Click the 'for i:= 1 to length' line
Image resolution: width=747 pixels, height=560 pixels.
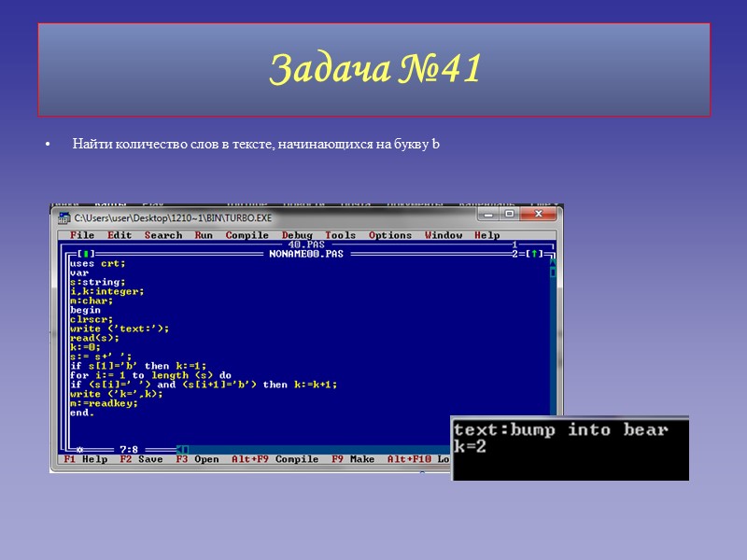pyautogui.click(x=150, y=375)
